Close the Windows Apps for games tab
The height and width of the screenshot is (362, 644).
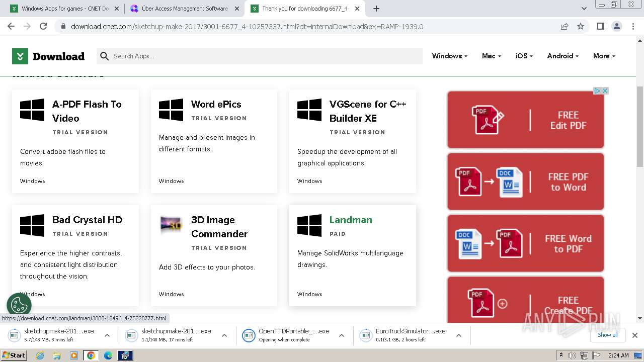click(x=117, y=9)
